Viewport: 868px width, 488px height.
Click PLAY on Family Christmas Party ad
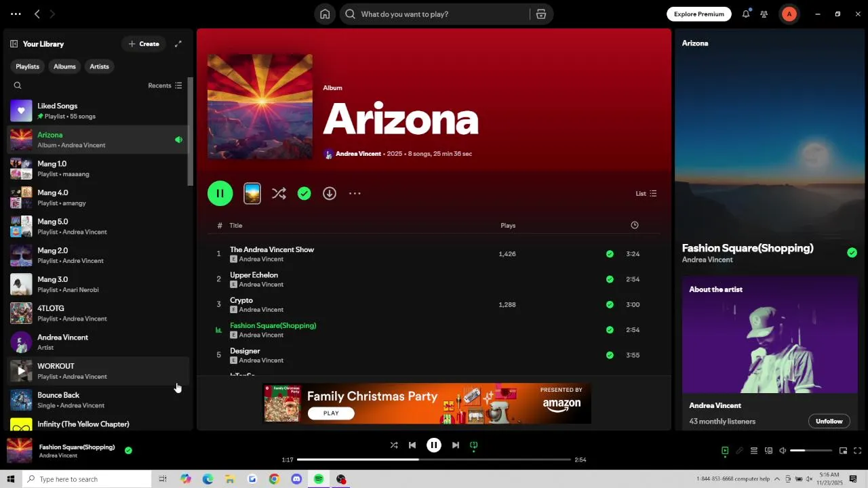coord(331,413)
